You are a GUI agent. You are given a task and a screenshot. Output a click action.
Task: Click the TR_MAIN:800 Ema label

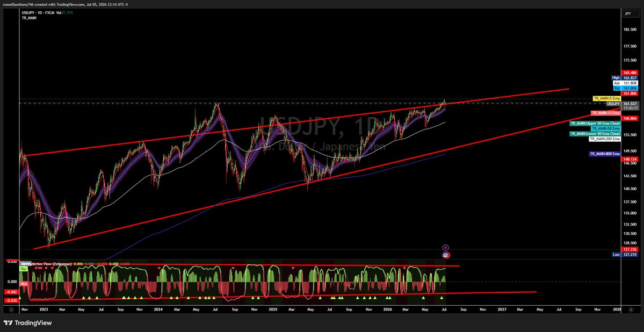[605, 154]
